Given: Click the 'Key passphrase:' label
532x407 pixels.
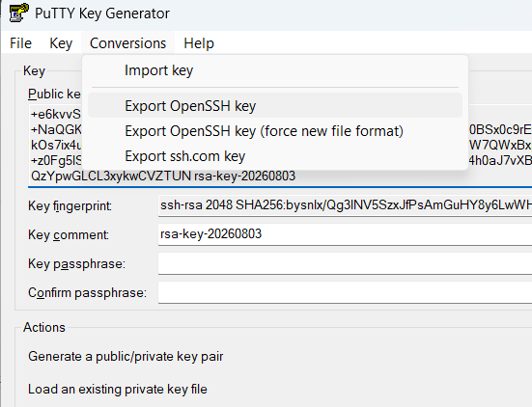Looking at the screenshot, I should coord(76,263).
